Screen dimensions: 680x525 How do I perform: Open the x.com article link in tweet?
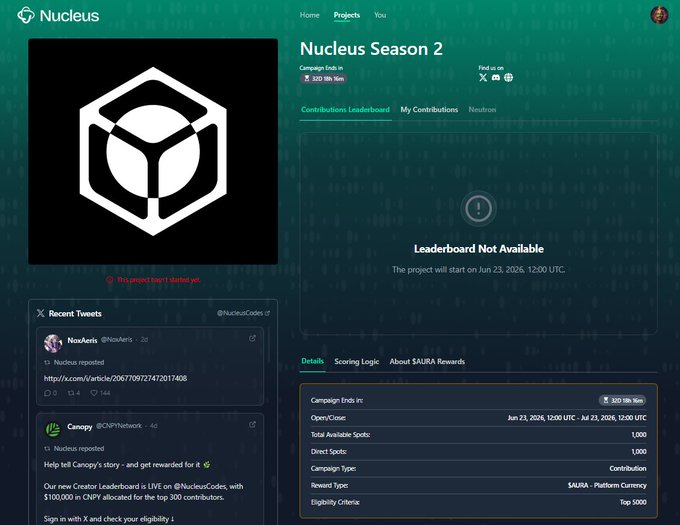coord(115,378)
